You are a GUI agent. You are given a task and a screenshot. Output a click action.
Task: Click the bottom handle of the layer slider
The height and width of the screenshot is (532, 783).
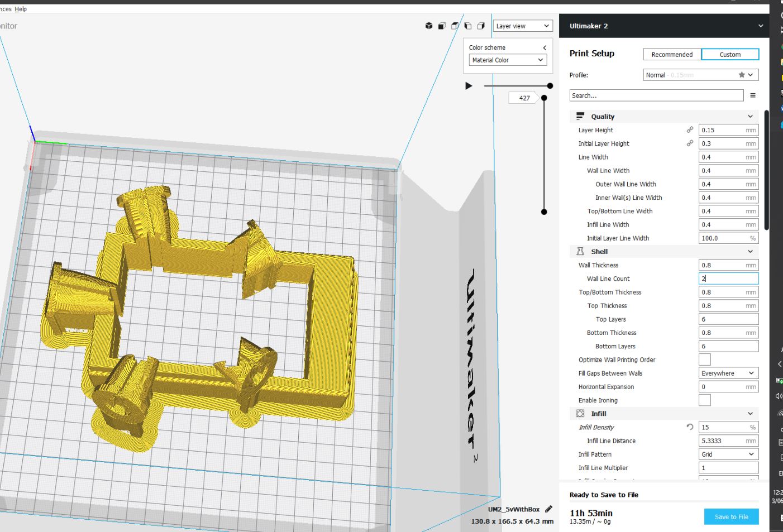[x=545, y=212]
